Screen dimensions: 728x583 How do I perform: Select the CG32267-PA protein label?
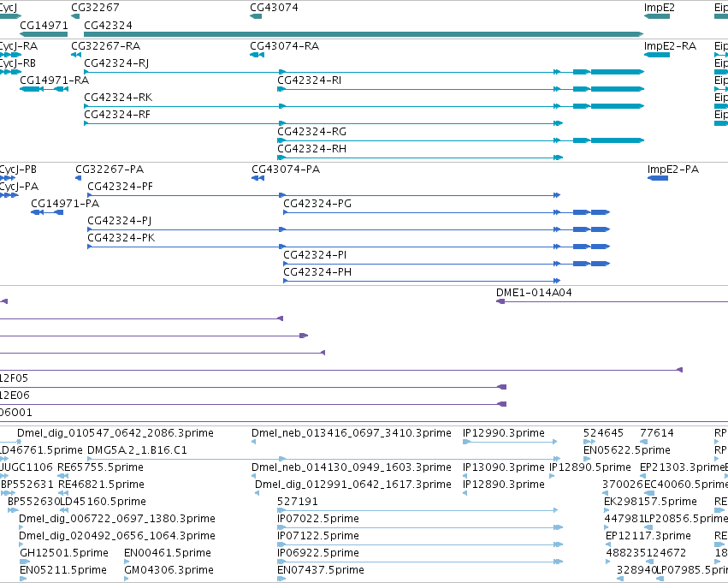point(109,170)
